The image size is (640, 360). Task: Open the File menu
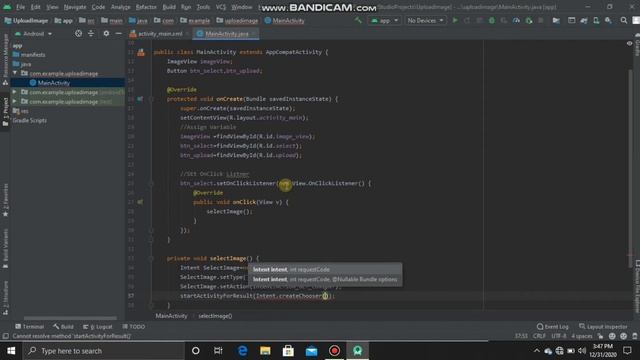click(x=20, y=7)
